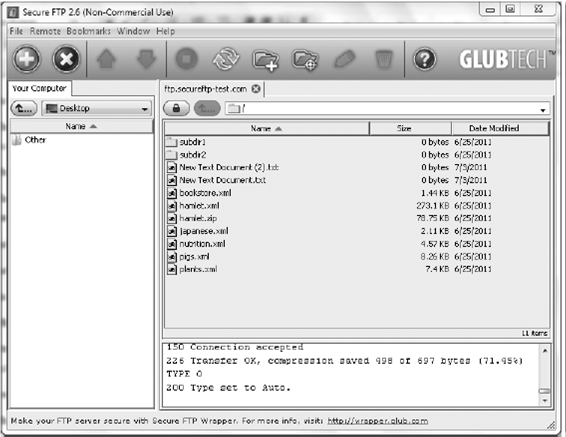
Task: Click the log scrollbar thumb
Action: point(545,391)
